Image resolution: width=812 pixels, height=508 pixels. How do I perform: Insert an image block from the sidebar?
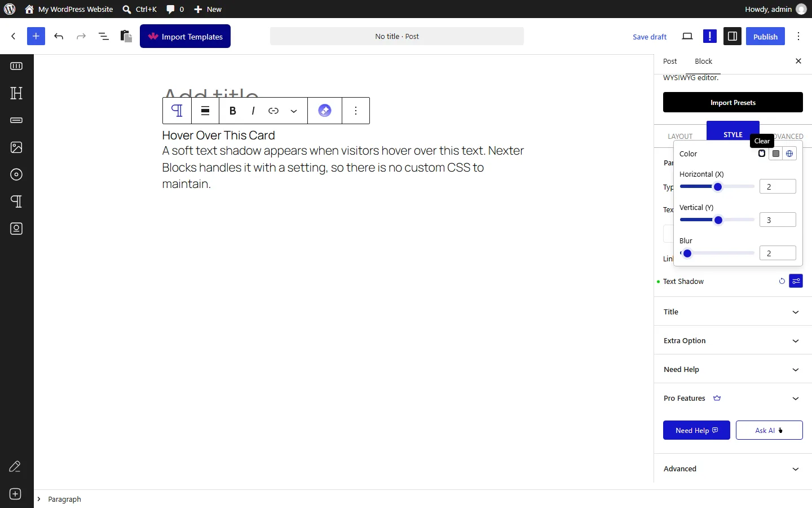[16, 147]
